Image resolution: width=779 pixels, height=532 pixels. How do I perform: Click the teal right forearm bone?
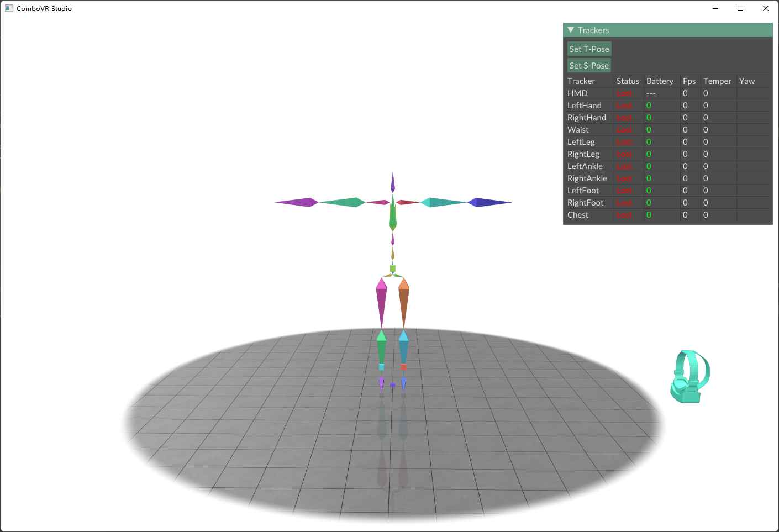click(x=444, y=202)
